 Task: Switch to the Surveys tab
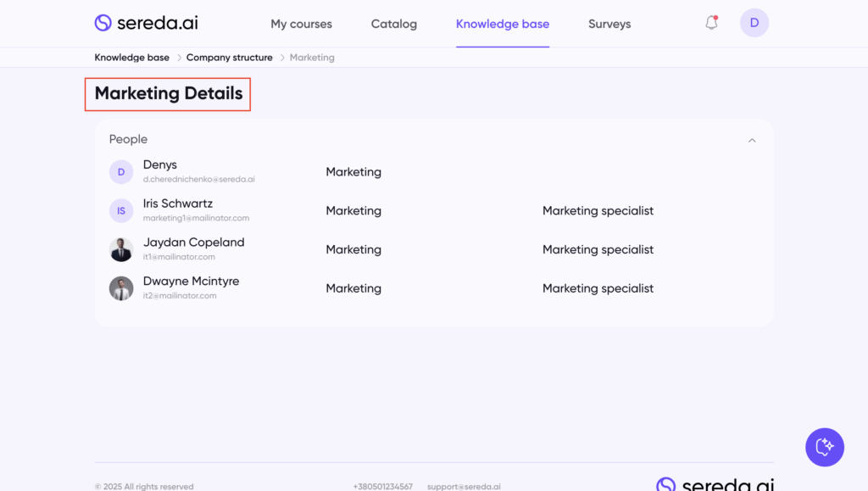point(609,24)
